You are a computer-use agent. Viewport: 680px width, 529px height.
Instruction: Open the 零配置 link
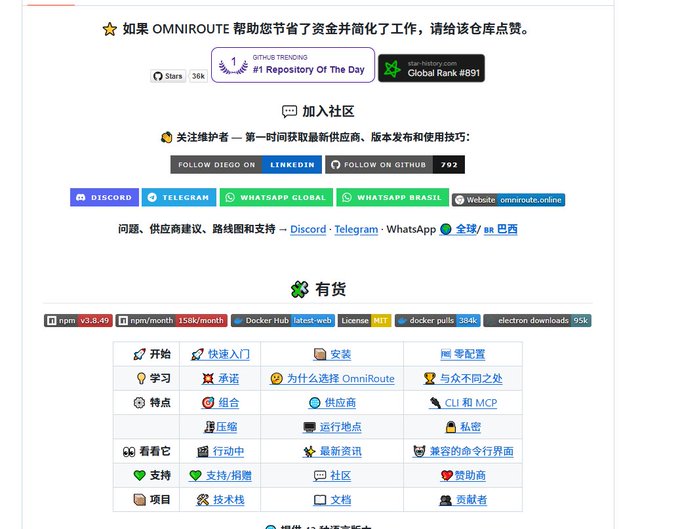click(463, 354)
